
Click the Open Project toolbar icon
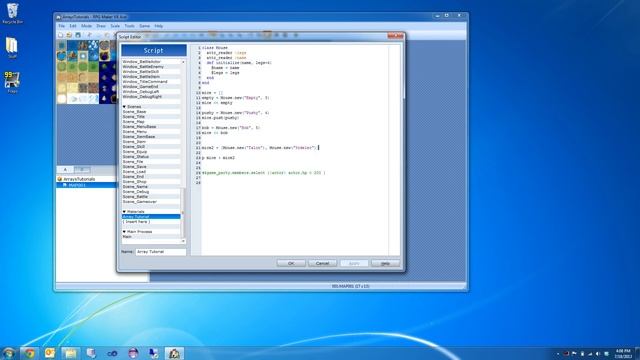tap(69, 35)
